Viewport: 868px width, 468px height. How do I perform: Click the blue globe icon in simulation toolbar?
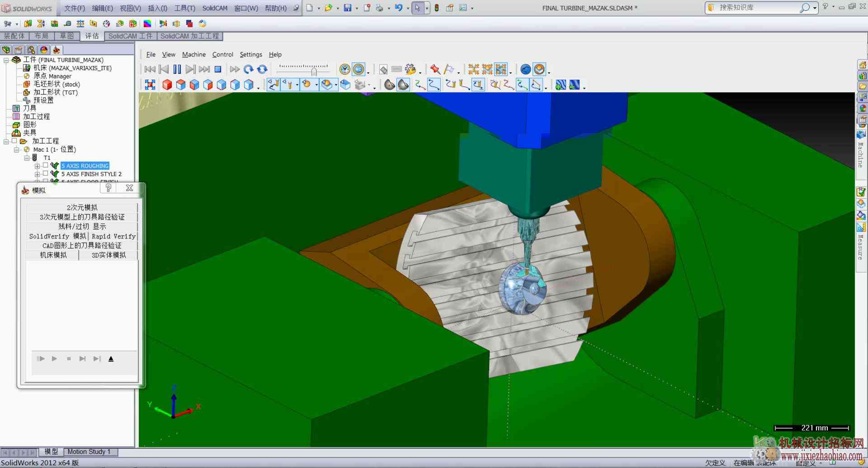[x=525, y=69]
